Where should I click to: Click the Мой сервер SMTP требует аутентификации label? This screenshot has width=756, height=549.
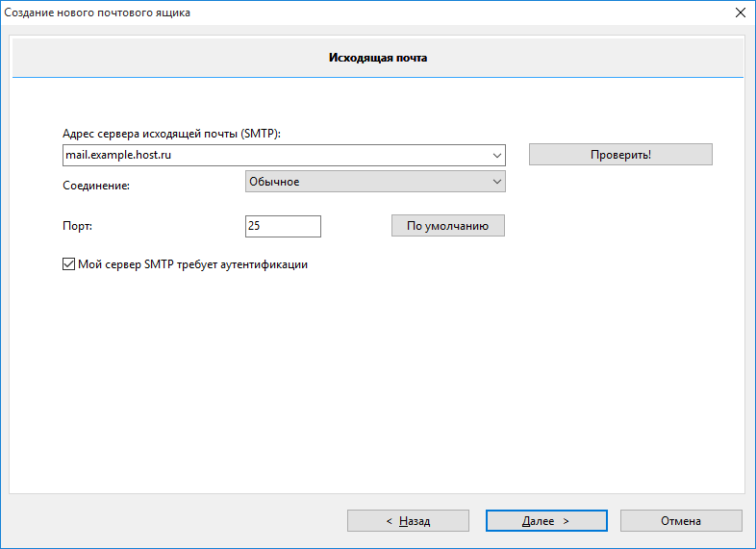click(x=193, y=264)
